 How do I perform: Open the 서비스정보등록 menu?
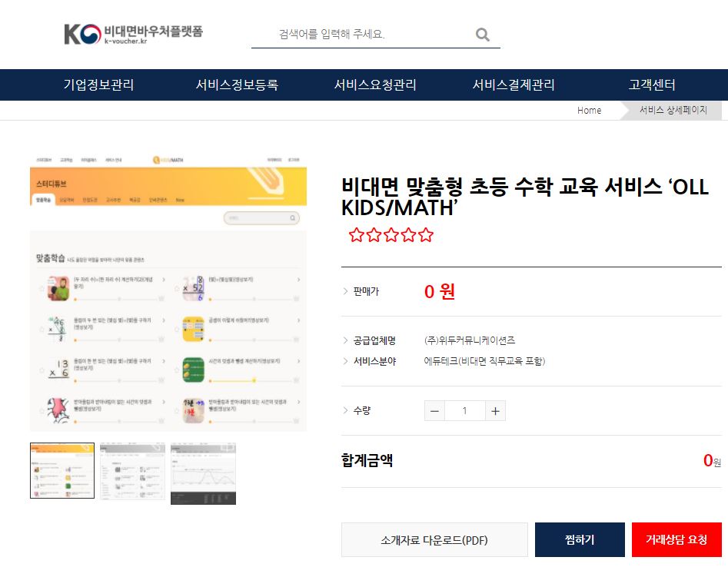pyautogui.click(x=237, y=85)
